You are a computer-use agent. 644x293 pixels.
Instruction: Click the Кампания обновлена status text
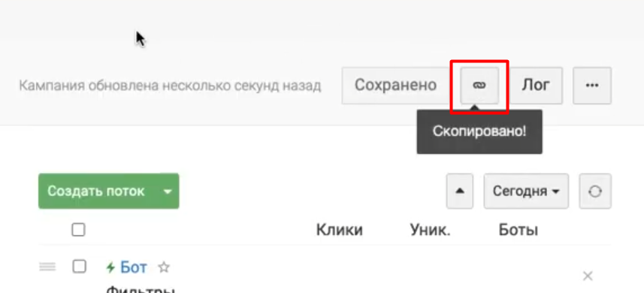pyautogui.click(x=170, y=86)
